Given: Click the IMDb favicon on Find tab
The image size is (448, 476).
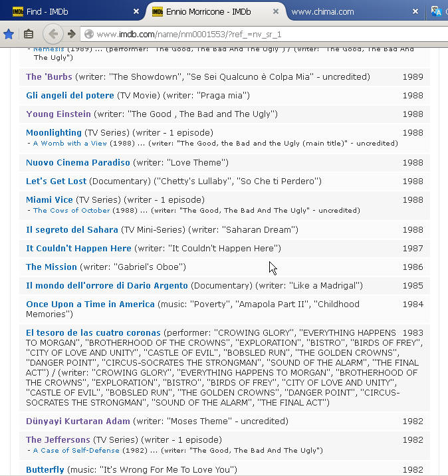Looking at the screenshot, I should pyautogui.click(x=18, y=12).
